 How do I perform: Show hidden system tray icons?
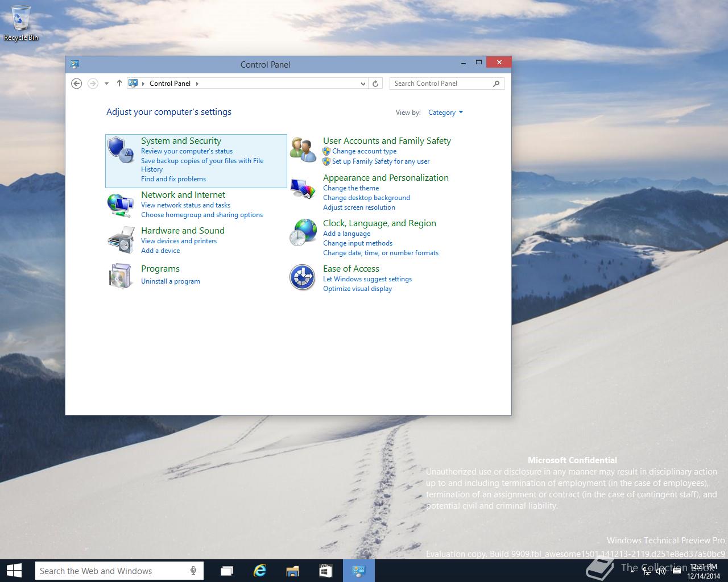tap(632, 571)
